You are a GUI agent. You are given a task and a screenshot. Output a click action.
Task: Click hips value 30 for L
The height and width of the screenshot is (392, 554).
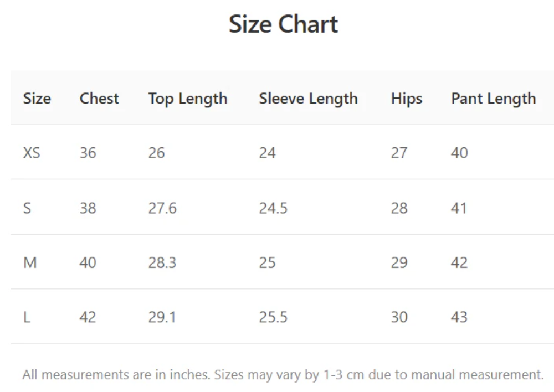399,317
